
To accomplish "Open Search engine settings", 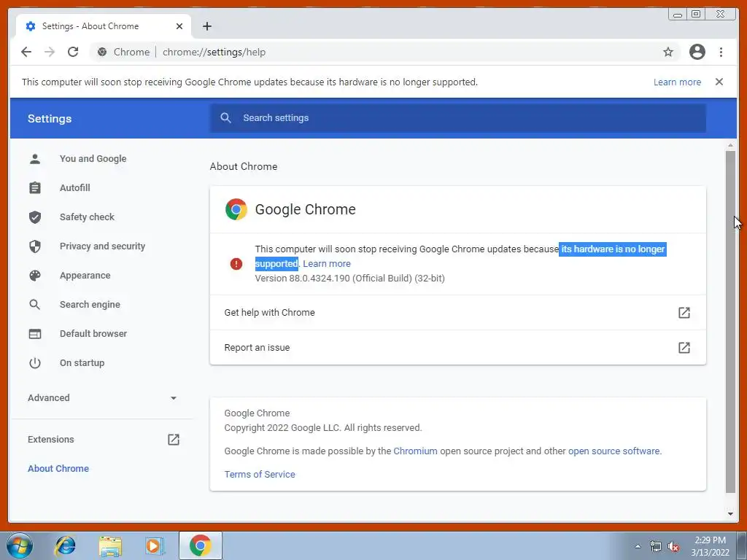I will click(90, 305).
